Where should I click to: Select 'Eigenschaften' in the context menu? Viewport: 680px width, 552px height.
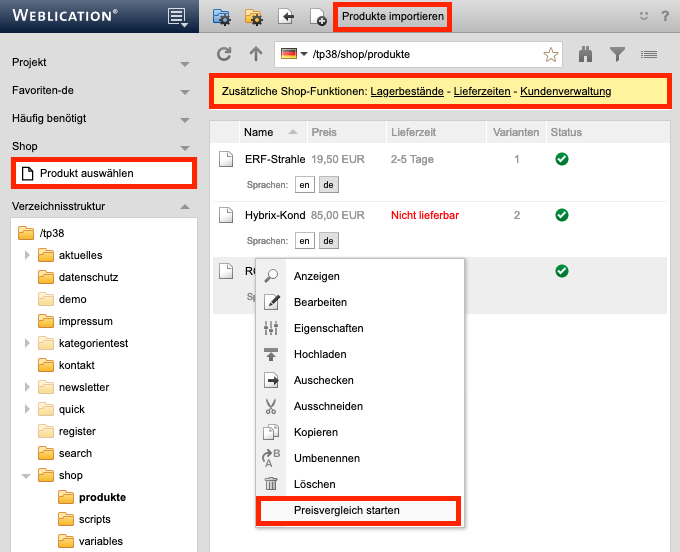tap(328, 328)
